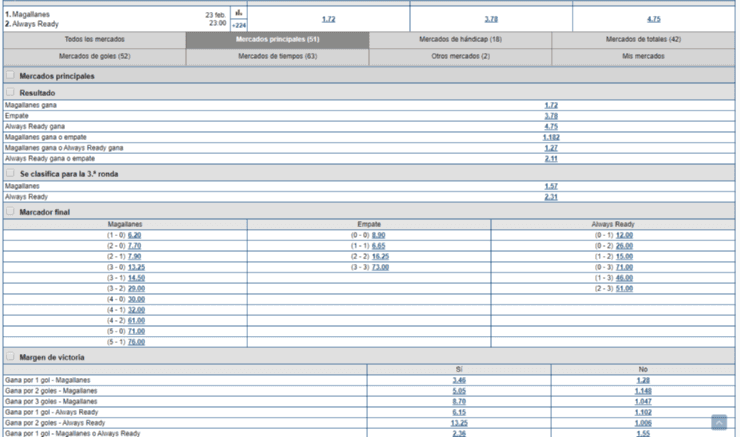
Task: Open the match statistics chart icon
Action: click(x=239, y=13)
